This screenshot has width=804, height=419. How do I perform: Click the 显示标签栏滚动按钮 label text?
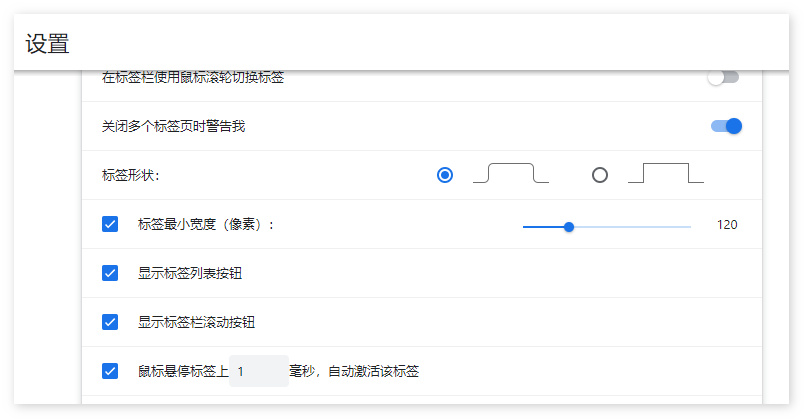pos(195,322)
